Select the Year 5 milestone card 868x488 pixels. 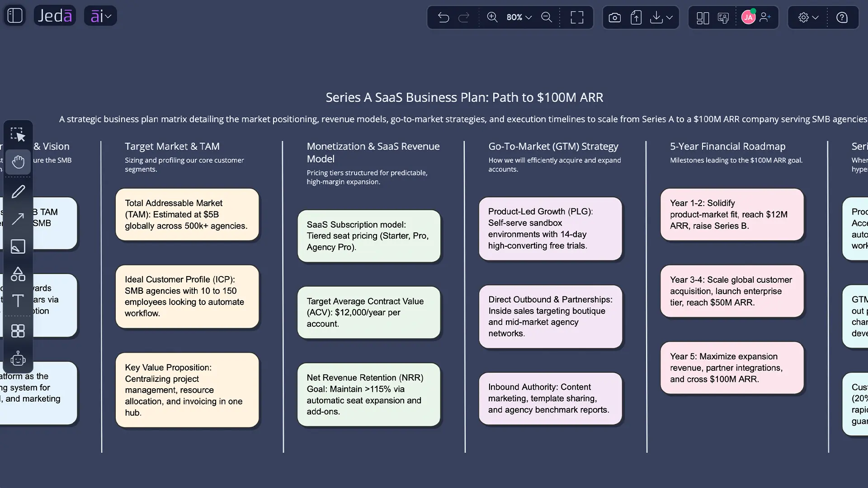[732, 368]
